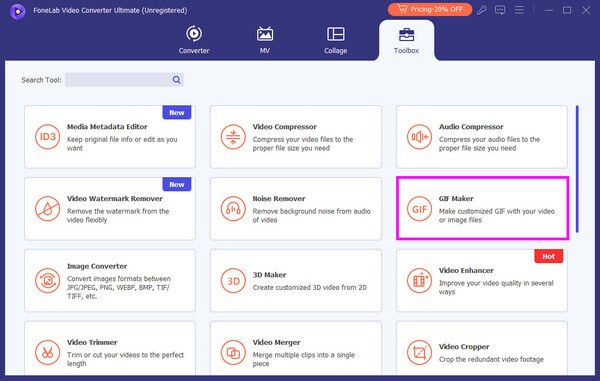Open the Media Metadata Editor title
This screenshot has width=600, height=381.
coord(107,127)
